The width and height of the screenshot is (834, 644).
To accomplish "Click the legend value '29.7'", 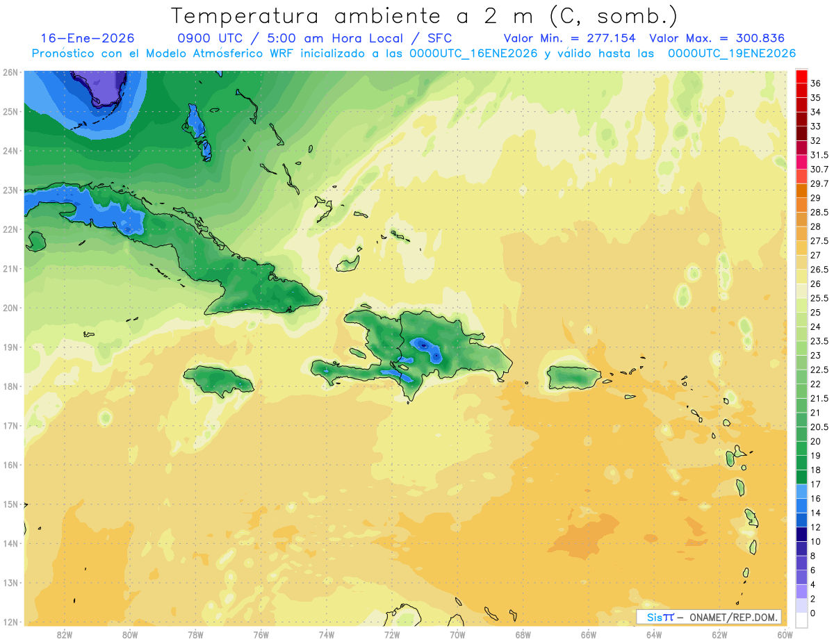I will coord(819,183).
